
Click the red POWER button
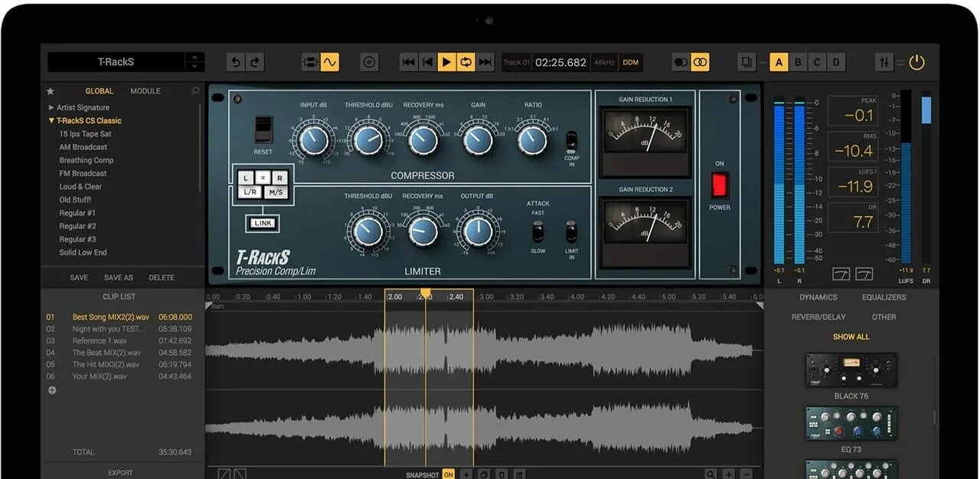tap(720, 185)
